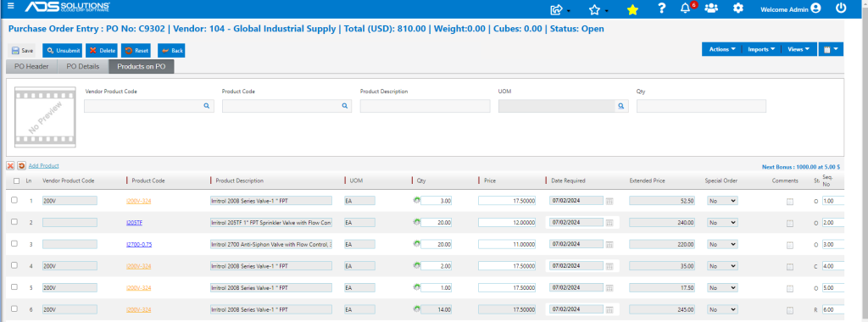Click the Add Product link
This screenshot has height=322, width=868.
[x=44, y=166]
